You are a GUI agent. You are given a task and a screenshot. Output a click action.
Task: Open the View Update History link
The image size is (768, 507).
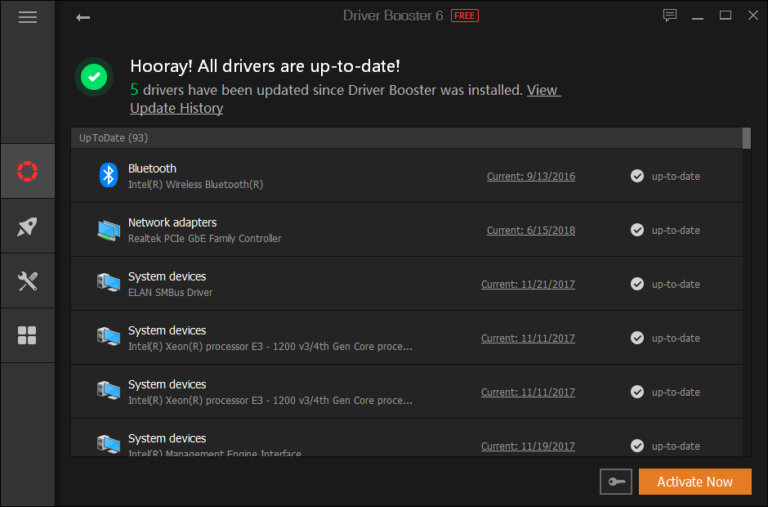point(176,108)
